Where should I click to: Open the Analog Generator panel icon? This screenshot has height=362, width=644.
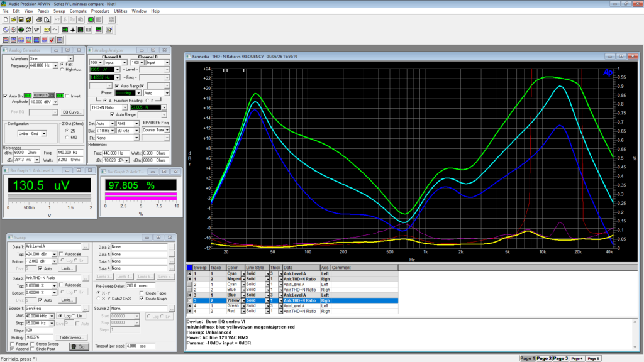pyautogui.click(x=5, y=30)
